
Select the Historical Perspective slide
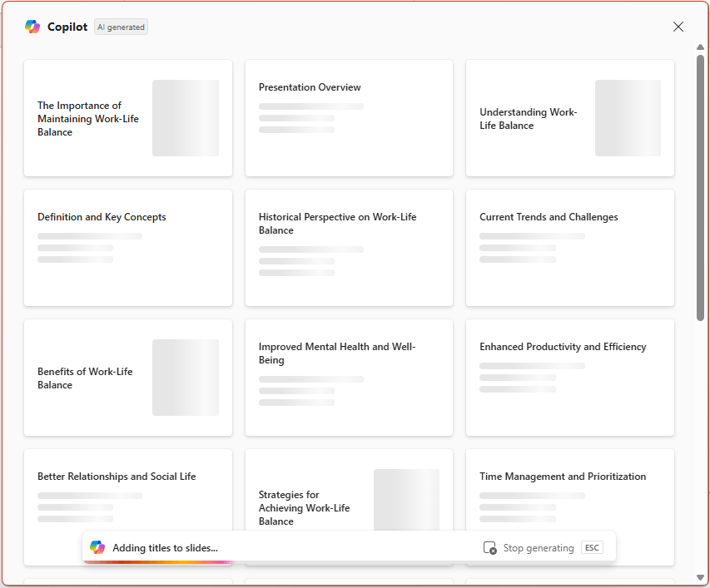point(349,247)
